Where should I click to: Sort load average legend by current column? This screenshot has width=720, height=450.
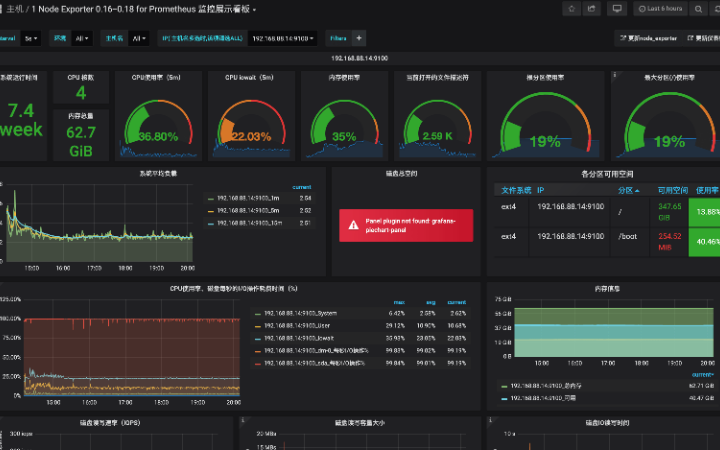(302, 187)
